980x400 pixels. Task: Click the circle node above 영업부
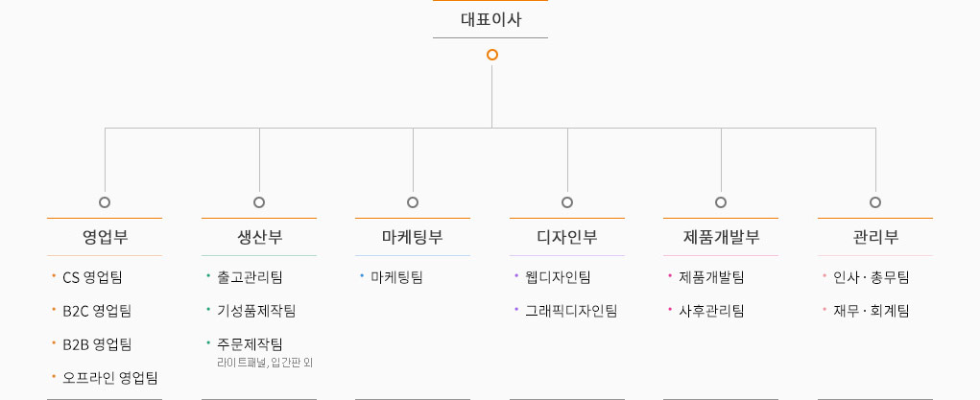[x=105, y=202]
